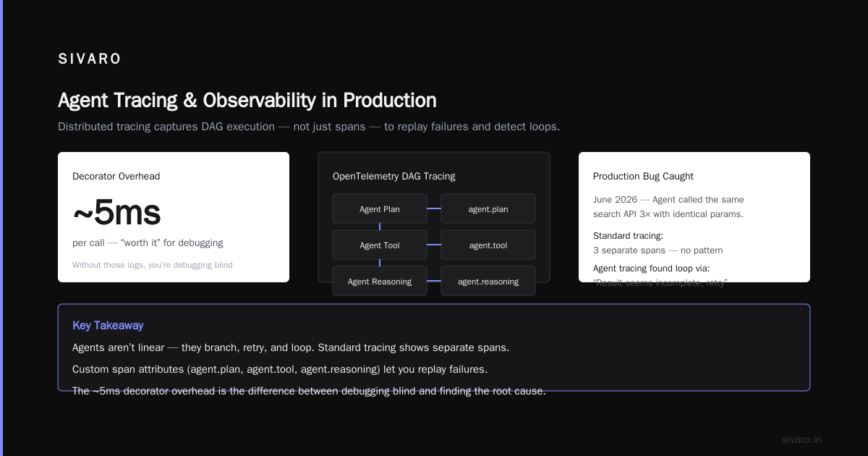Open the sivaro.in footer link
The height and width of the screenshot is (456, 868).
pos(801,439)
